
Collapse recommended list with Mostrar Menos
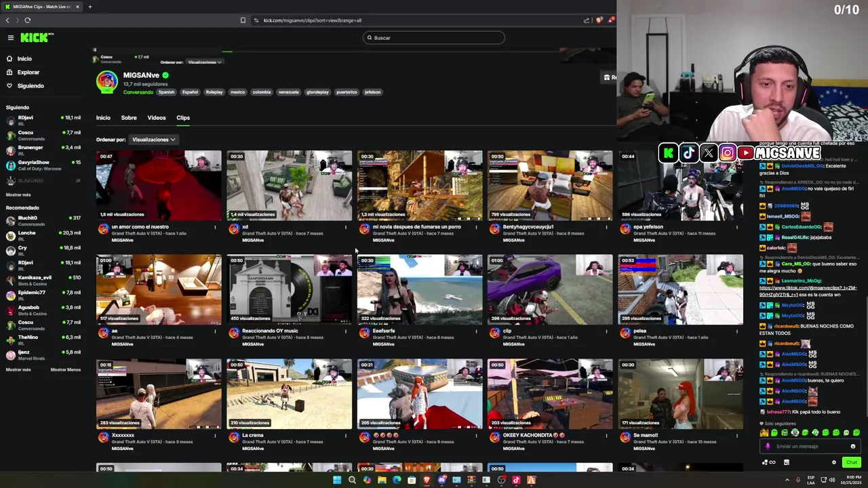65,369
